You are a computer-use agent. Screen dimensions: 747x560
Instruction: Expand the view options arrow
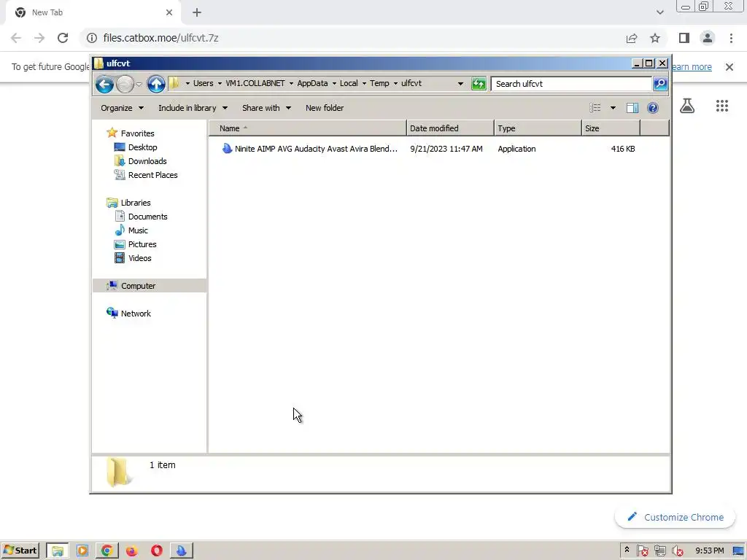click(613, 108)
